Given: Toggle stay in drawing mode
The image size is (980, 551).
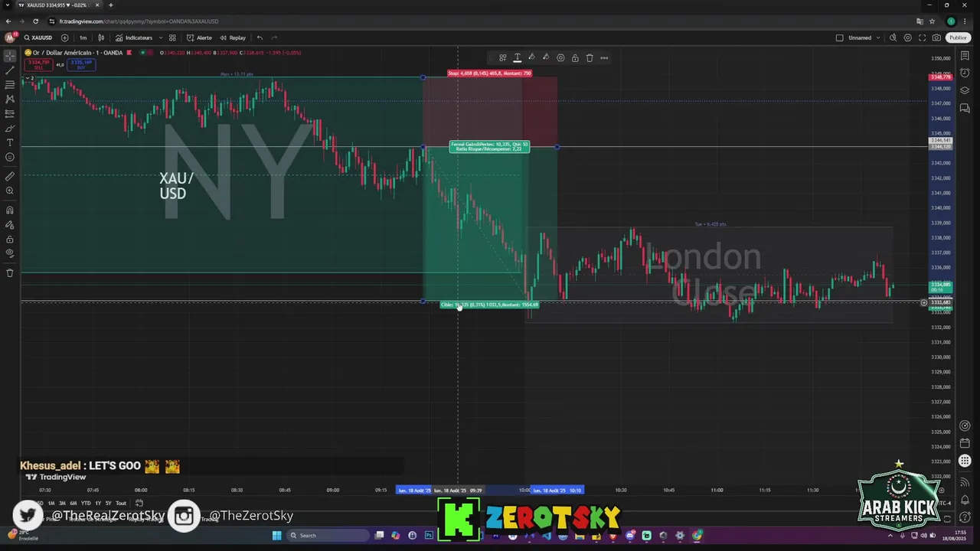Looking at the screenshot, I should click(x=10, y=225).
